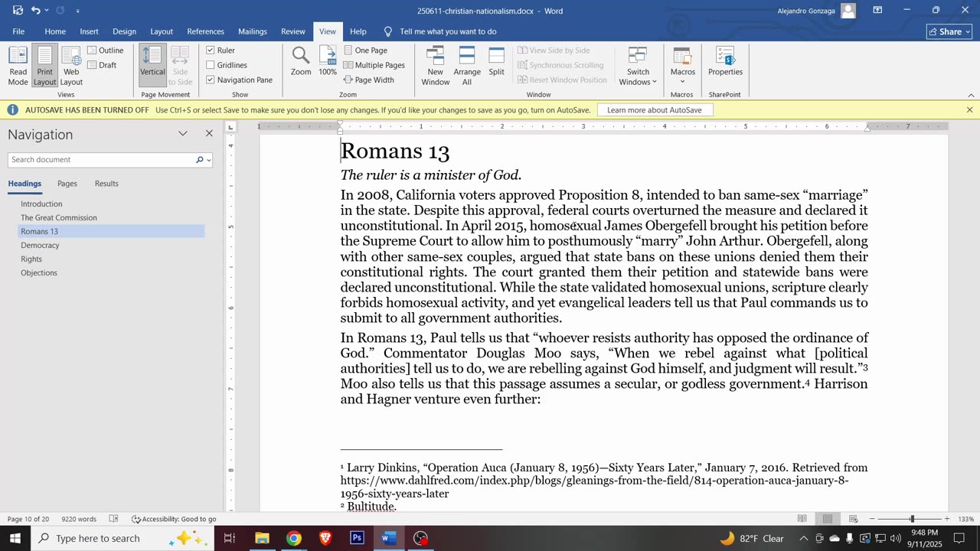This screenshot has height=551, width=980.
Task: Click the Tell me what you want to do box
Action: pos(448,31)
